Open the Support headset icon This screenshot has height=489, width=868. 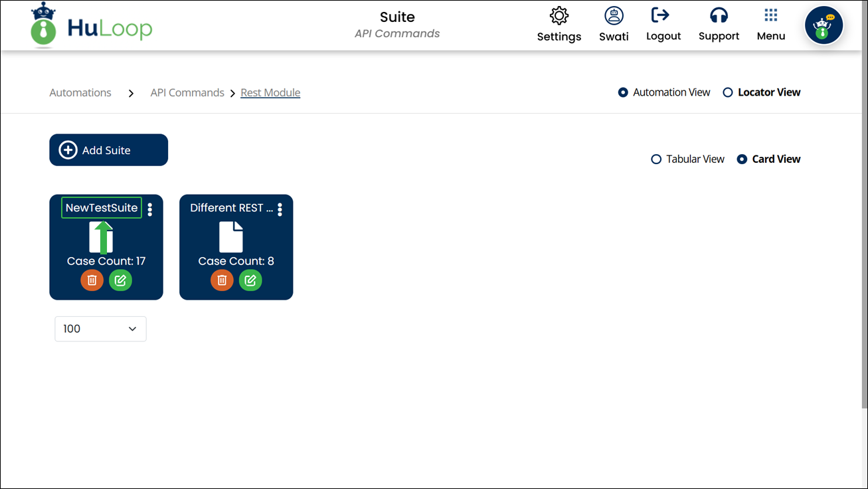(719, 15)
